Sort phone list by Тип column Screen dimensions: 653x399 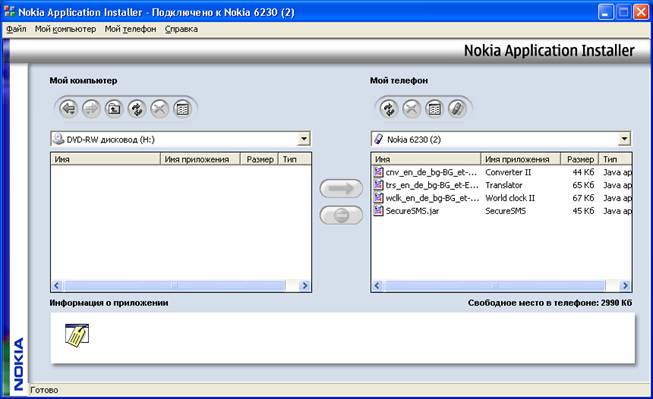(615, 159)
